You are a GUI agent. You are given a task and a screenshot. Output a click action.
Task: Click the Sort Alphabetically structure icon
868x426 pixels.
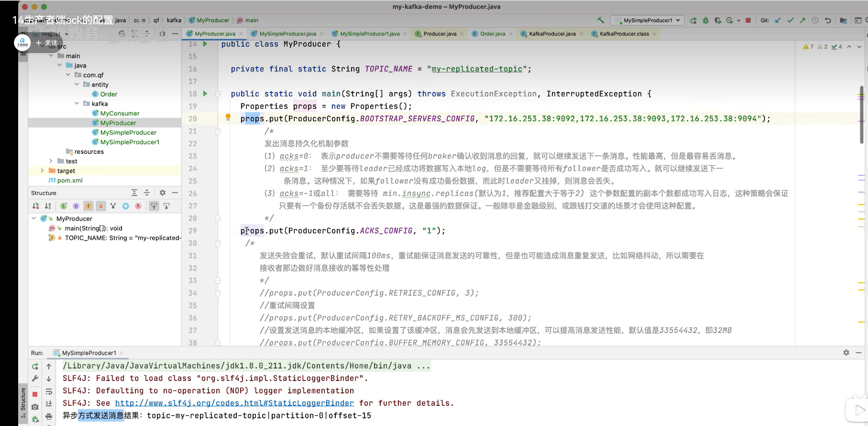48,206
